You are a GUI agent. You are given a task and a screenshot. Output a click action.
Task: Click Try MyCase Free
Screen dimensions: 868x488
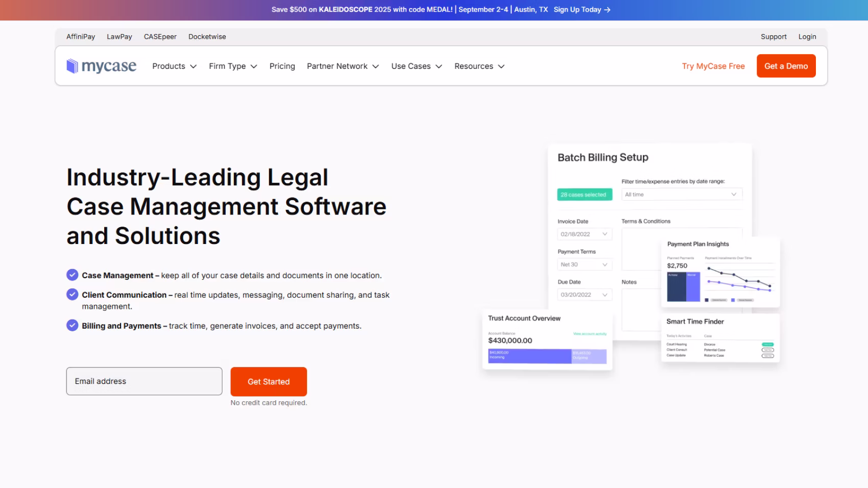coord(713,66)
